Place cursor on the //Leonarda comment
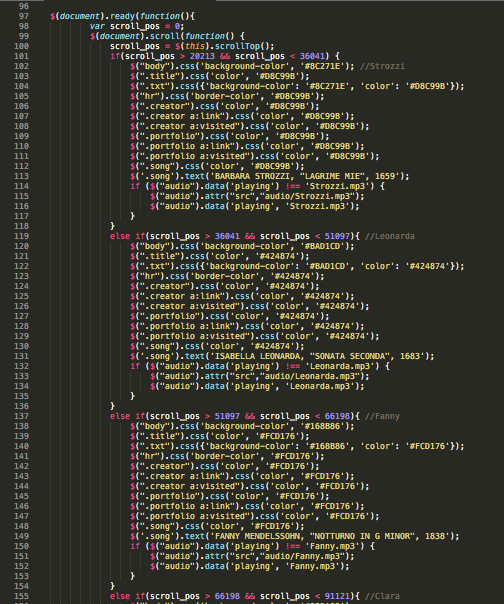Image resolution: width=504 pixels, height=604 pixels. 390,236
